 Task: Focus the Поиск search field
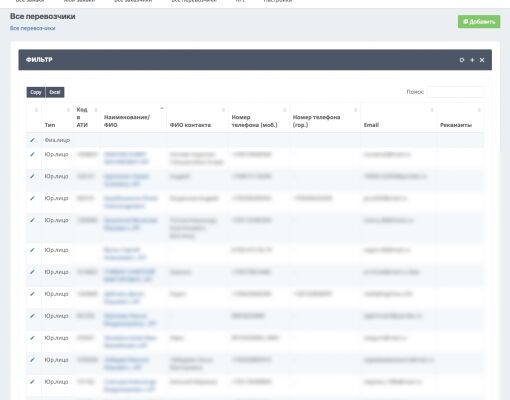pyautogui.click(x=455, y=92)
